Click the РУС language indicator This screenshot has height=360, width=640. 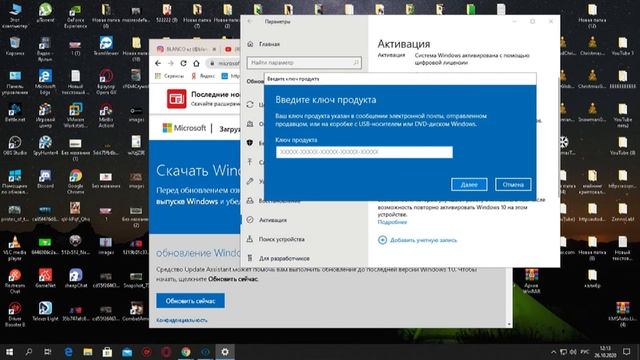584,352
